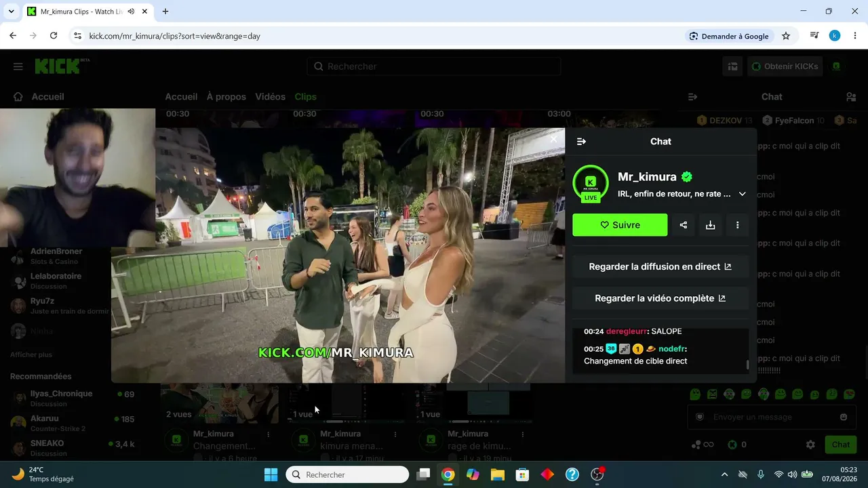Image resolution: width=868 pixels, height=488 pixels.
Task: Open a new browser tab
Action: coord(165,12)
